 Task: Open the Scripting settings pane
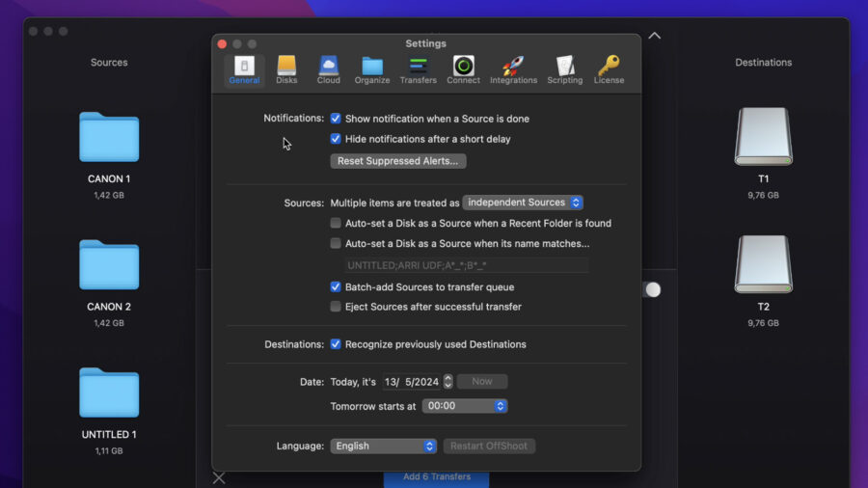click(564, 69)
